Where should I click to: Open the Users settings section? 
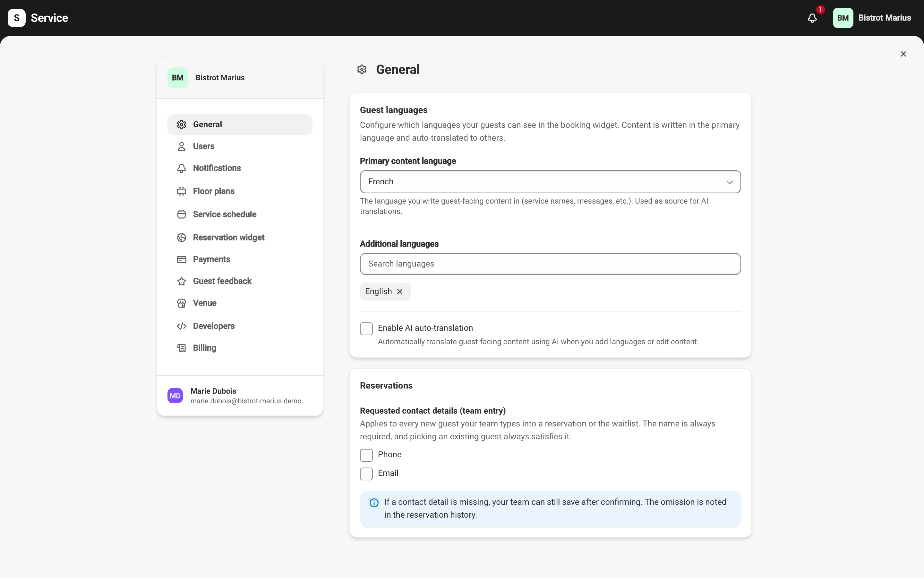pyautogui.click(x=240, y=146)
